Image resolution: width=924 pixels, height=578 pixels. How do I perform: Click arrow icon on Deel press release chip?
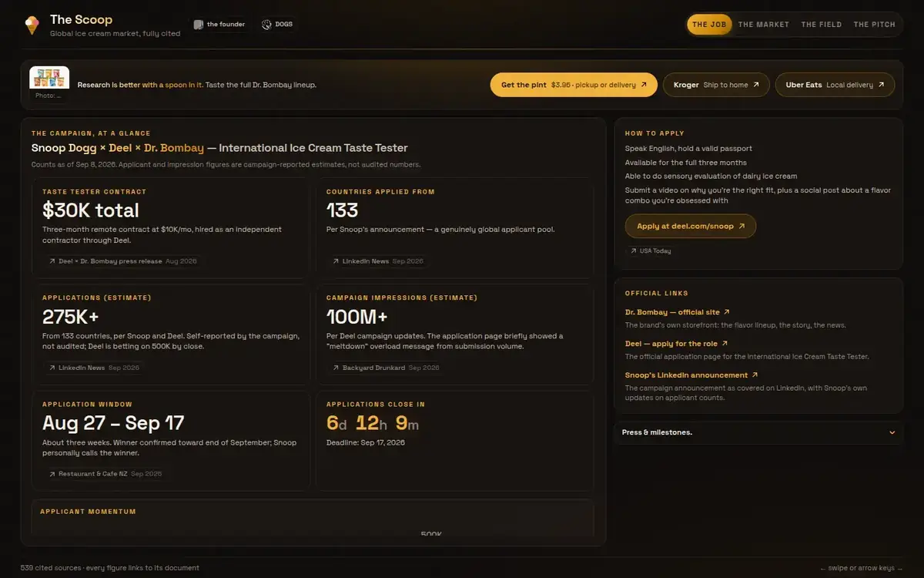pos(52,262)
